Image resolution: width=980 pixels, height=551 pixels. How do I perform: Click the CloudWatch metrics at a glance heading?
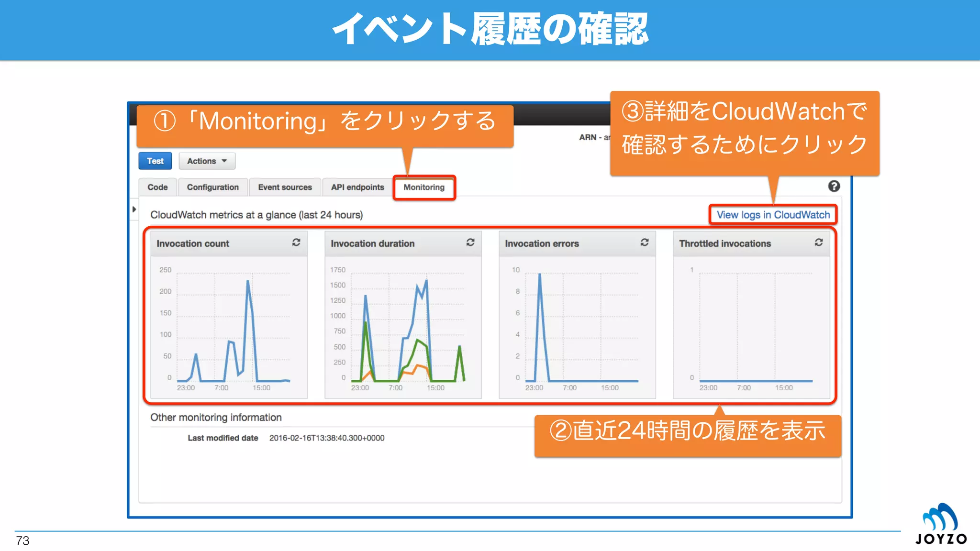click(x=256, y=215)
